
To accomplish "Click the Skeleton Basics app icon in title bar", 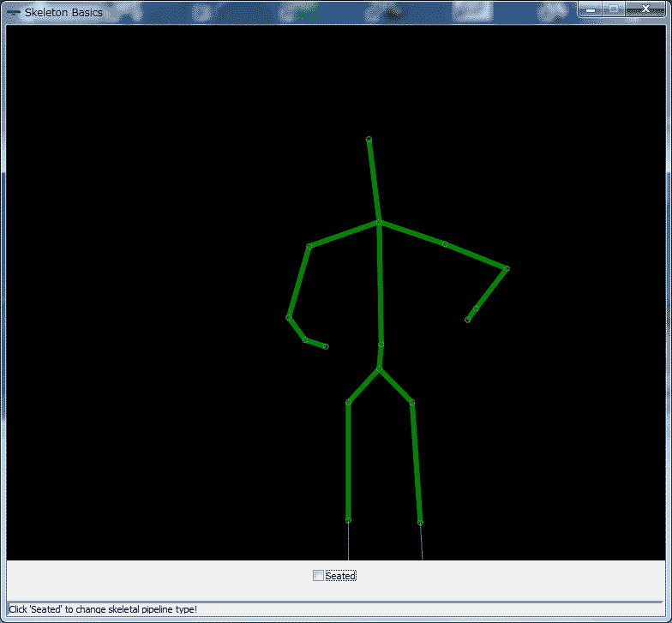I will (14, 12).
